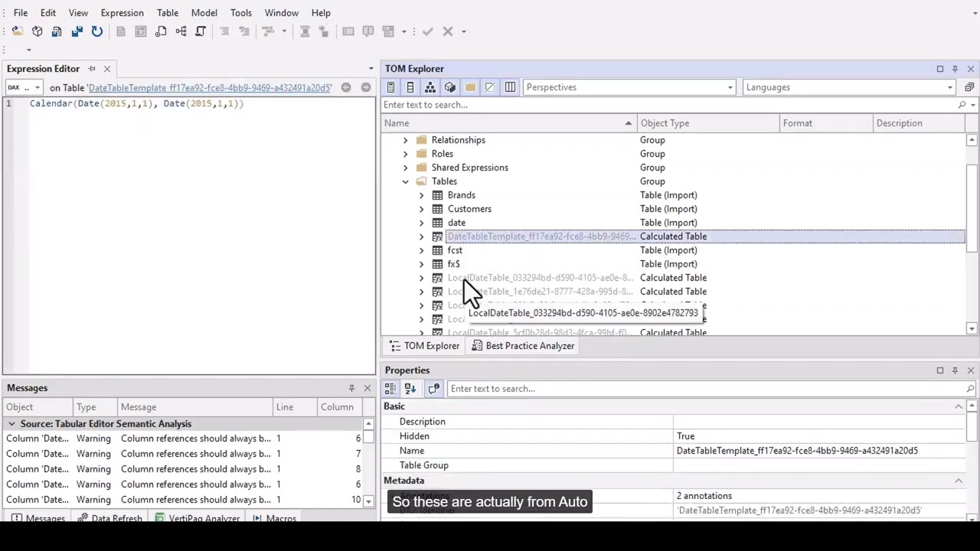Collapse the Tabular Editor Semantic Analysis source group
The height and width of the screenshot is (551, 980).
11,424
